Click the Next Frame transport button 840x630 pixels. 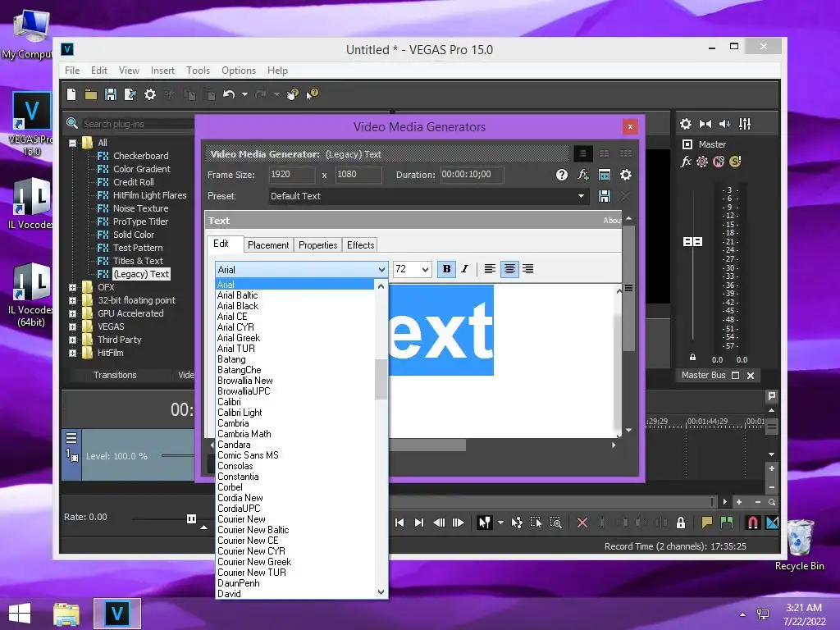tap(459, 523)
